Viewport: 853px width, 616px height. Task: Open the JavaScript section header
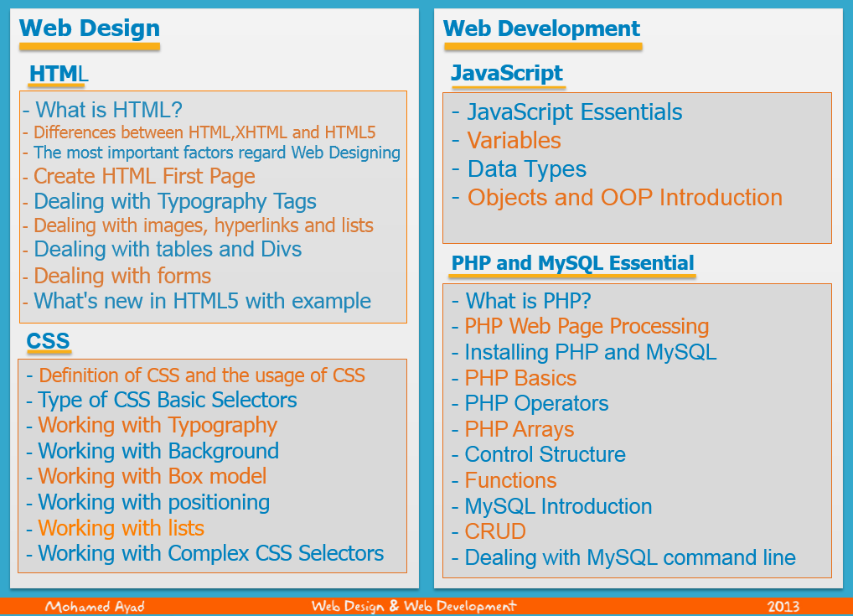[x=507, y=73]
